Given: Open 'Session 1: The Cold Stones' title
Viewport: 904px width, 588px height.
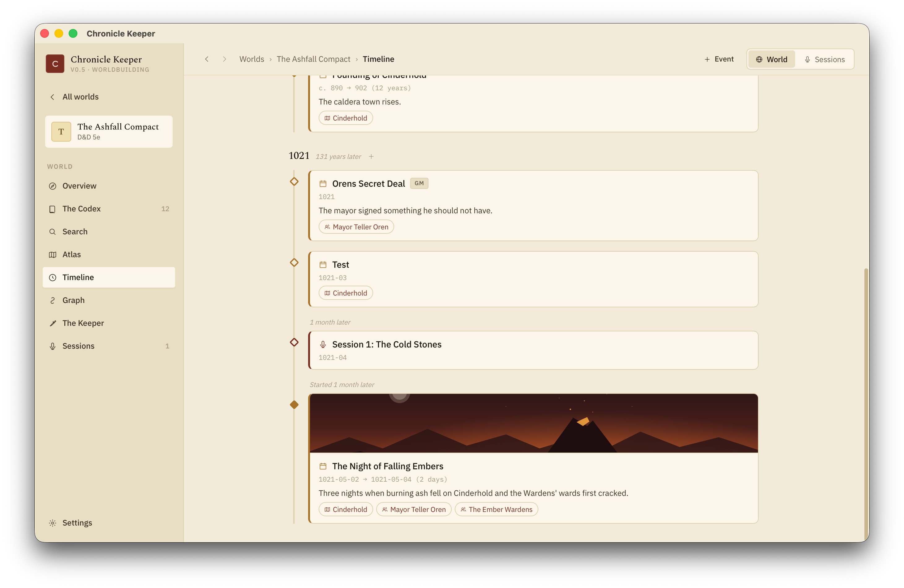Looking at the screenshot, I should click(387, 344).
